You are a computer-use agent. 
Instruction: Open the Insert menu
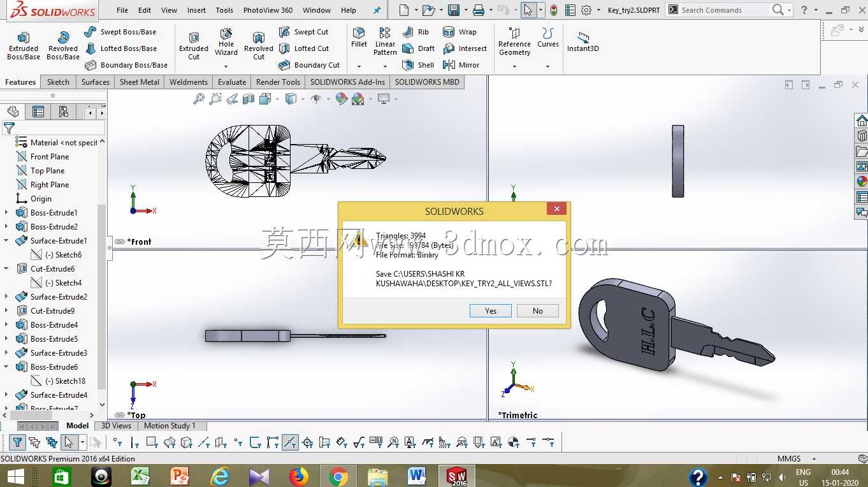tap(196, 10)
